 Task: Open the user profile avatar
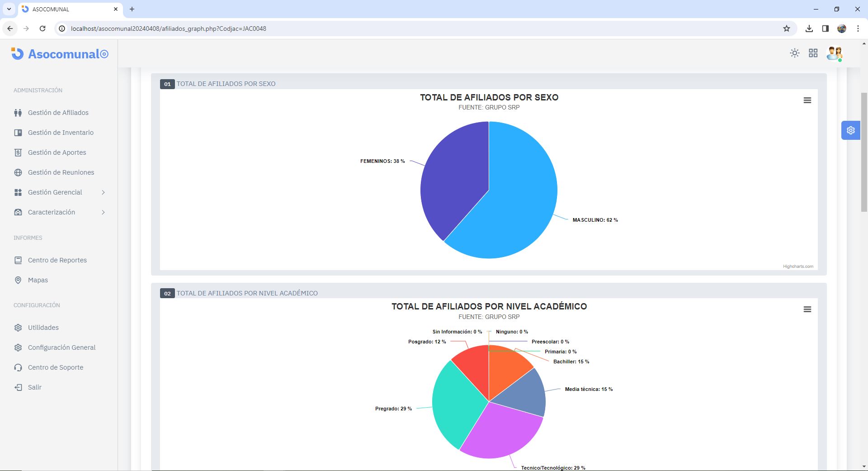[834, 53]
